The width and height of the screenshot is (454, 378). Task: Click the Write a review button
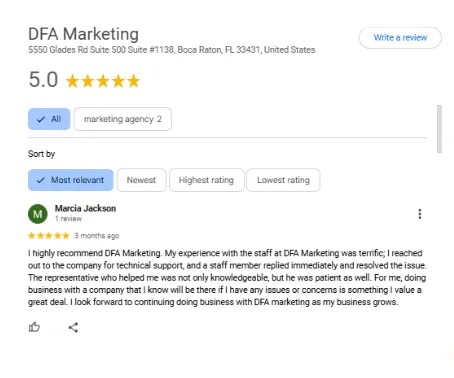coord(400,38)
